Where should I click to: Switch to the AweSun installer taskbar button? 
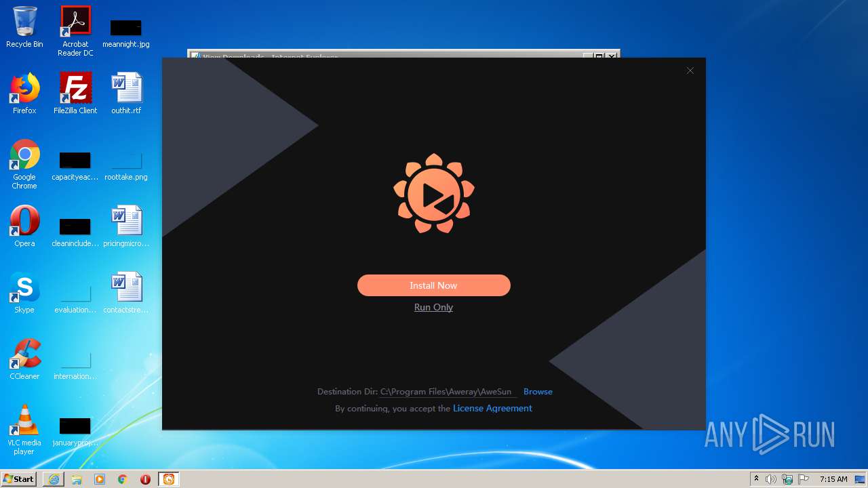coord(169,479)
